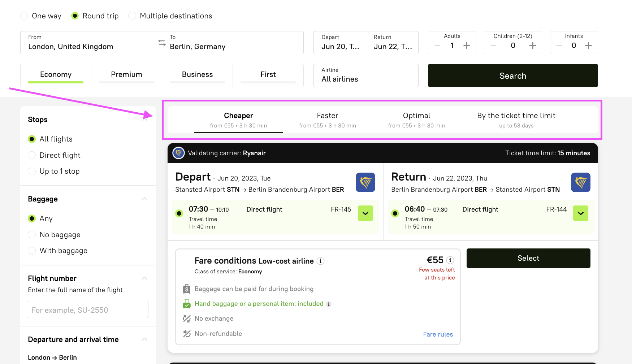The width and height of the screenshot is (632, 364).
Task: Expand return flight FR-144 details
Action: tap(580, 213)
